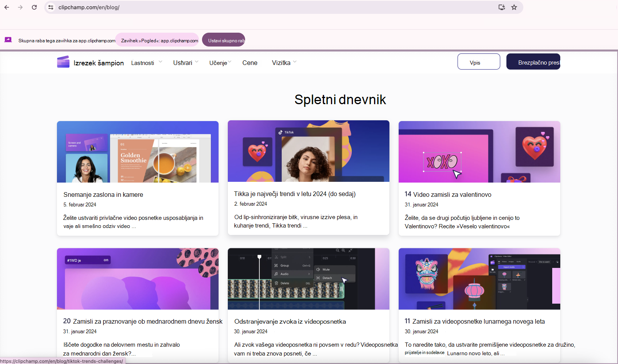Expand the Ustvari menu chevron
Viewport: 618px width, 364px height.
coord(197,61)
